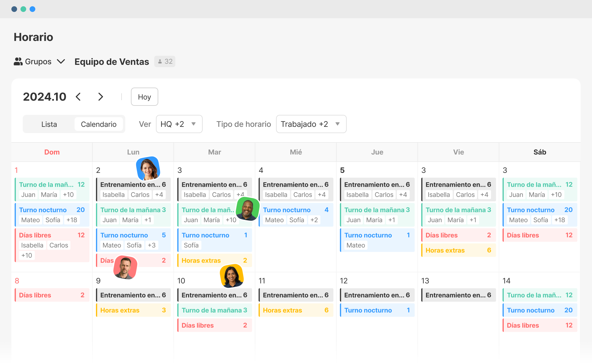Open Horas extras event on day 11
This screenshot has height=364, width=592.
pyautogui.click(x=295, y=310)
